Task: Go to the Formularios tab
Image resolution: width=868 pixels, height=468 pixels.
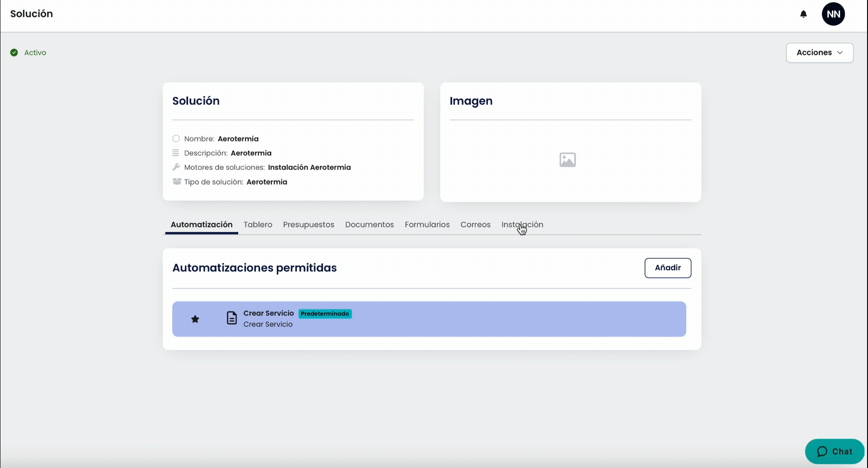Action: click(427, 225)
